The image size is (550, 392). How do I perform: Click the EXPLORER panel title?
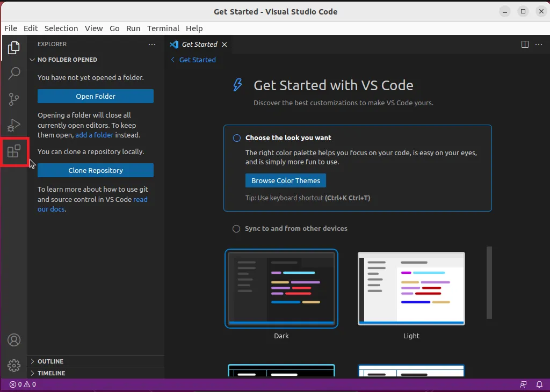point(52,44)
